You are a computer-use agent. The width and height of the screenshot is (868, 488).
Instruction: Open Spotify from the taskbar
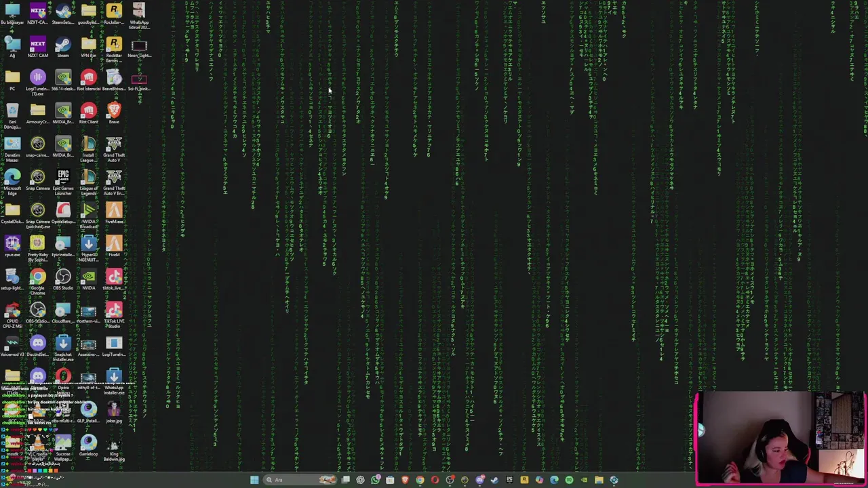(x=569, y=480)
